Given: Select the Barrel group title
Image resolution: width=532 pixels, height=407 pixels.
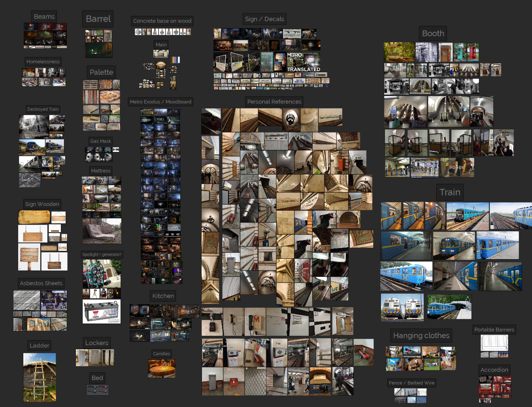Looking at the screenshot, I should pos(98,19).
